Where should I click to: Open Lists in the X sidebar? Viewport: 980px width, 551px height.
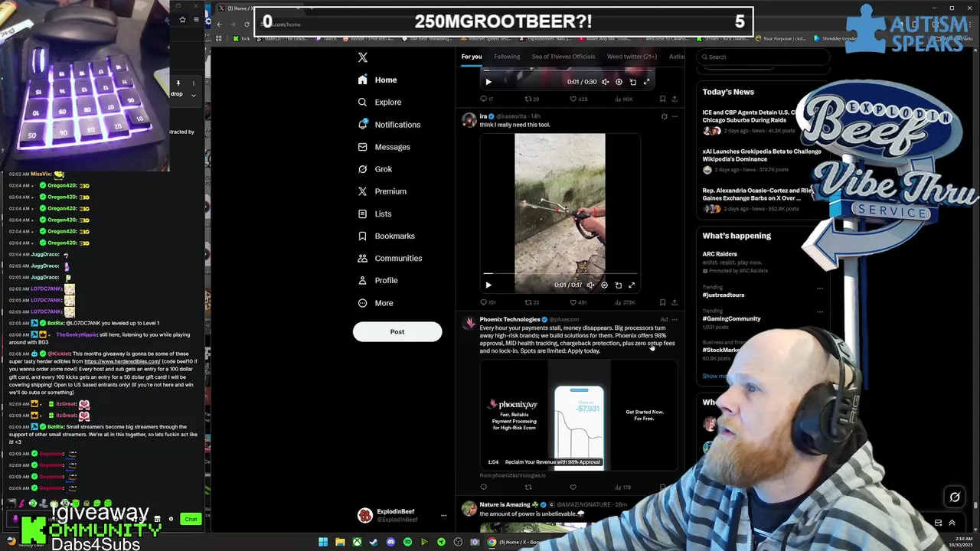point(374,214)
